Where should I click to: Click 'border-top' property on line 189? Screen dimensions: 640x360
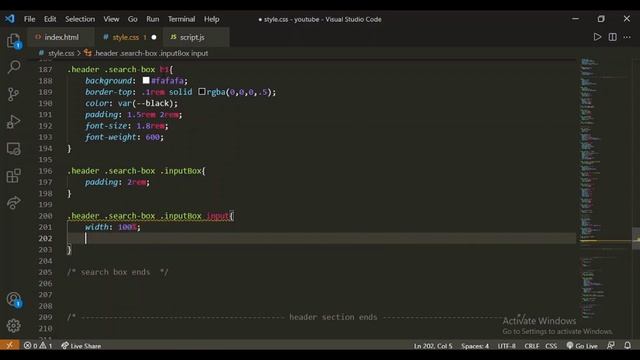(108, 92)
